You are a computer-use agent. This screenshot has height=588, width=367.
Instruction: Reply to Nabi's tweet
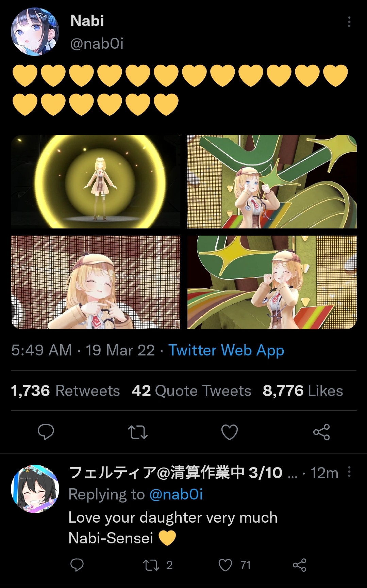coord(46,432)
